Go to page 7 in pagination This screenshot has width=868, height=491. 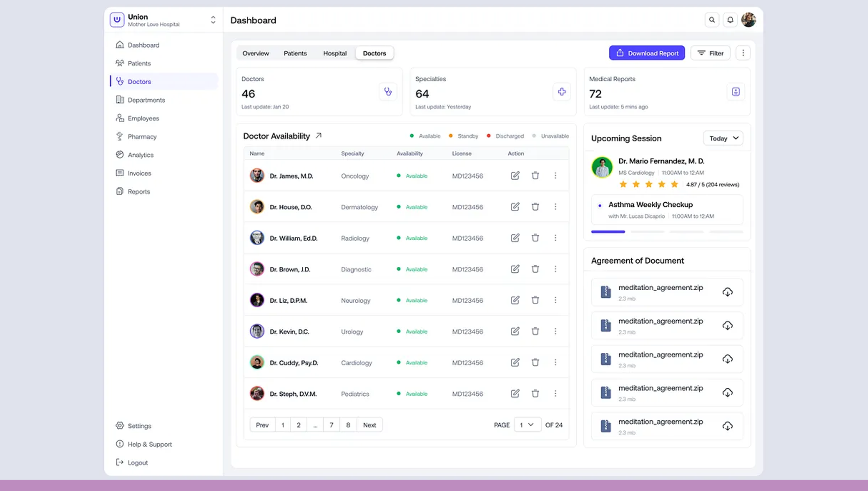point(332,425)
